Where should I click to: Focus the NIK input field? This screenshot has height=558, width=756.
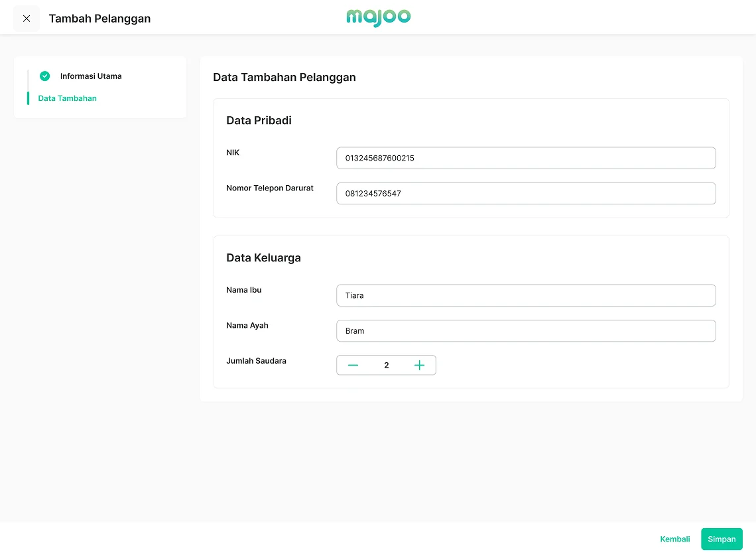(x=526, y=158)
